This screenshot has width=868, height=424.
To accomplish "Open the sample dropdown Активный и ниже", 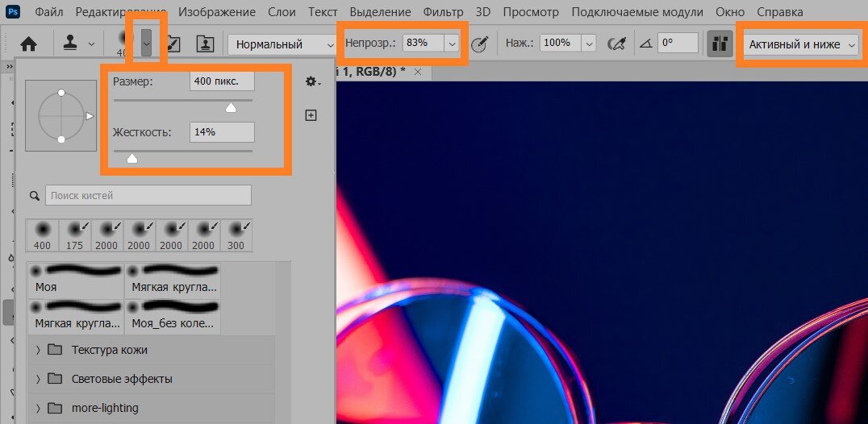I will pos(801,44).
